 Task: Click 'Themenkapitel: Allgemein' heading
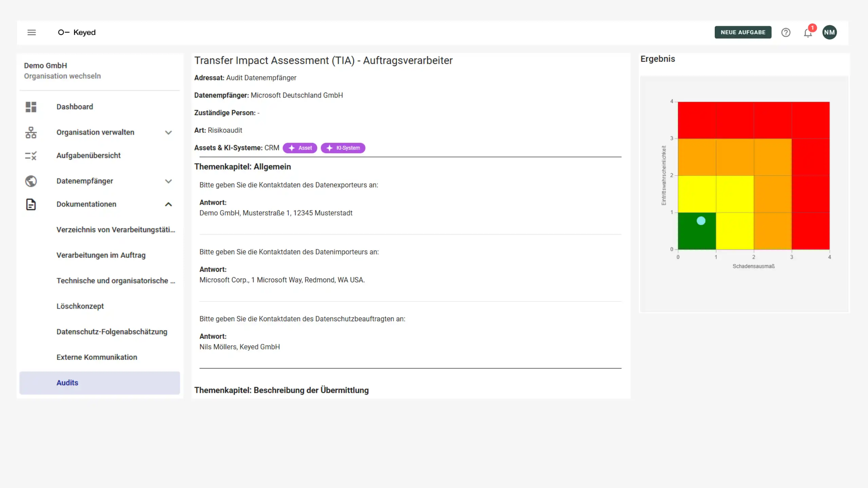pos(242,167)
